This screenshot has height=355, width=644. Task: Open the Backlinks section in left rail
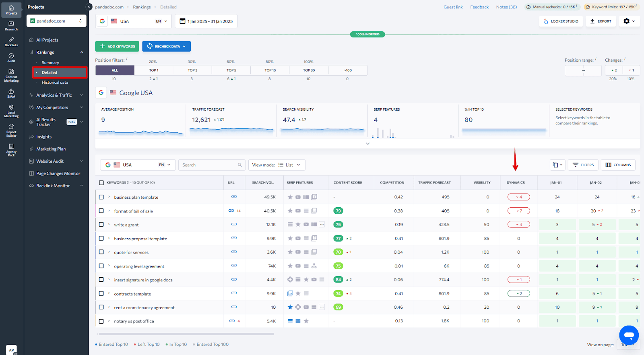(x=11, y=42)
